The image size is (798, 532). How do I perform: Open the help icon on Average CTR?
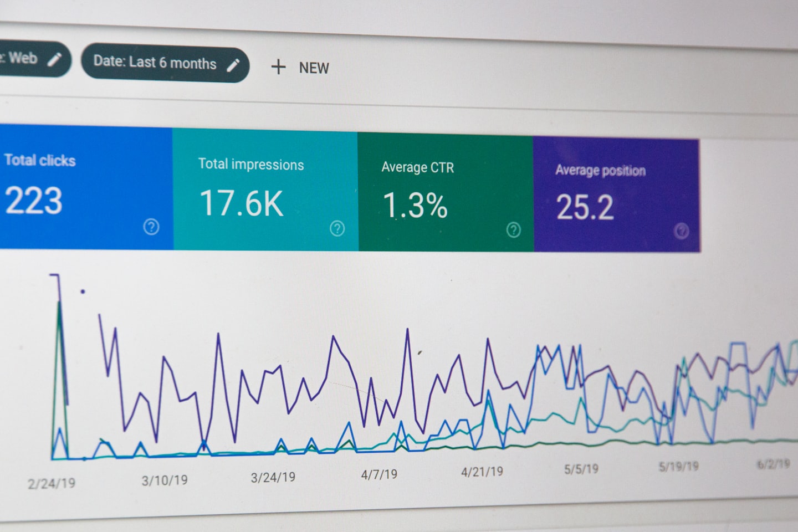coord(514,230)
